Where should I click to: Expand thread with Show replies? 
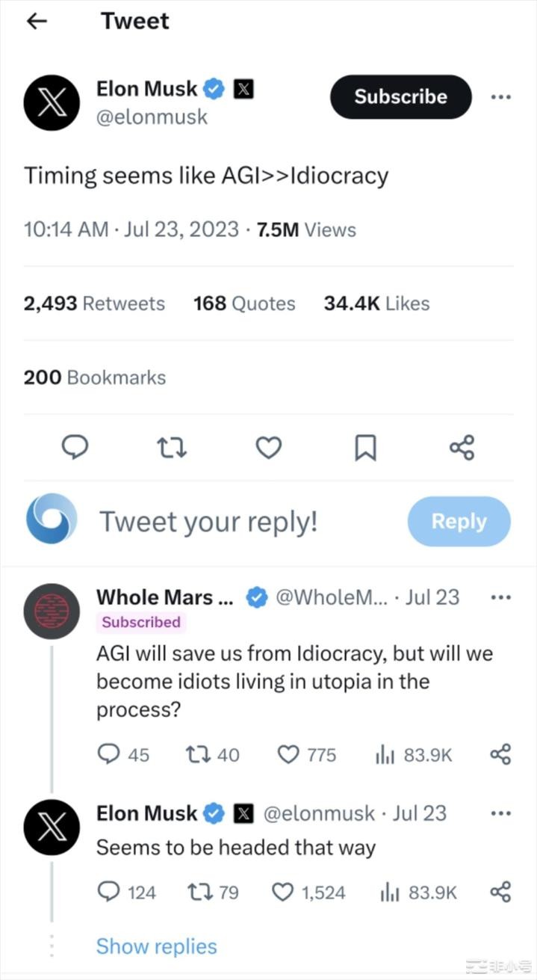tap(157, 946)
